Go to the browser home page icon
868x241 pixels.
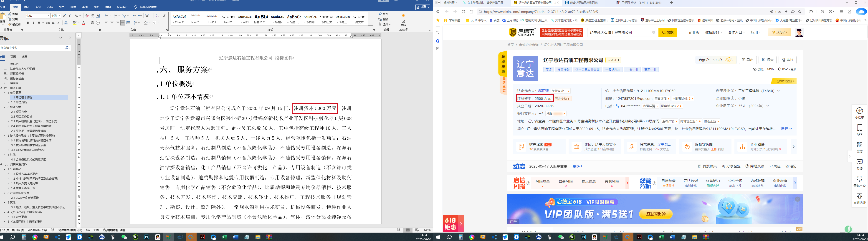coord(471,12)
